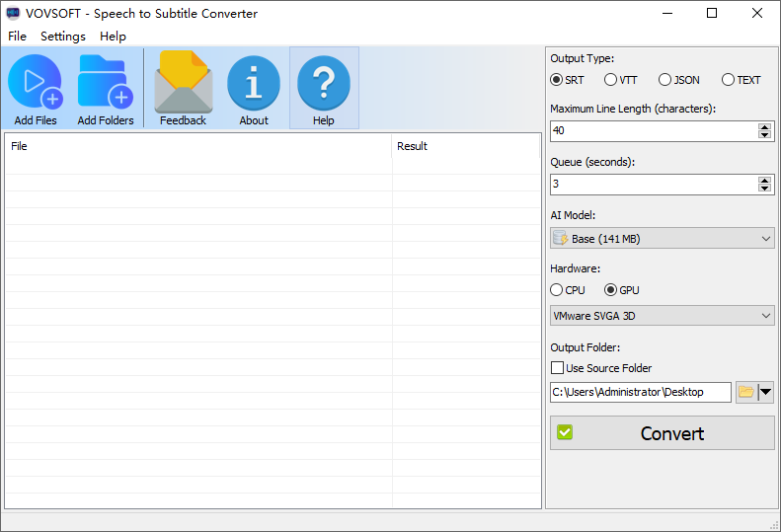The width and height of the screenshot is (781, 532).
Task: Open the Settings menu
Action: click(63, 37)
